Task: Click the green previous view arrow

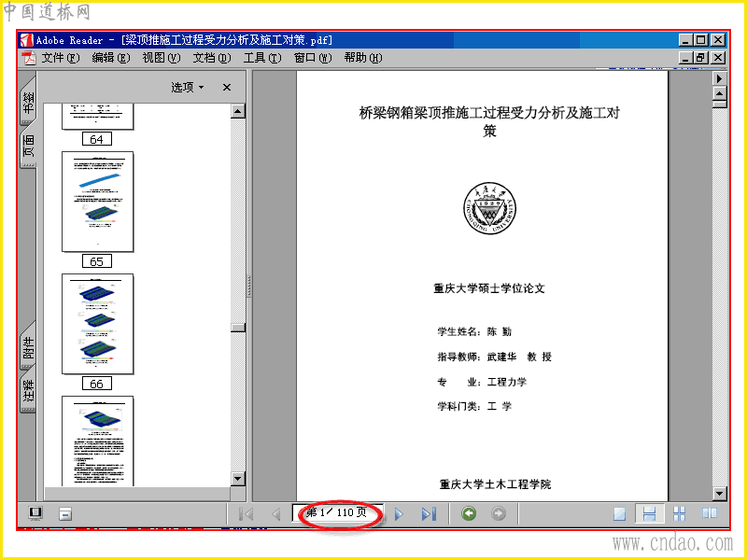Action: pyautogui.click(x=470, y=513)
